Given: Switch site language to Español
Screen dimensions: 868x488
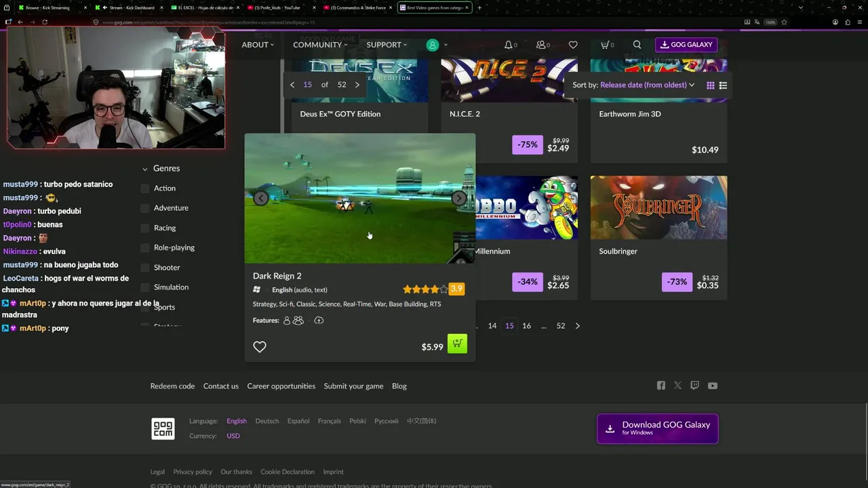Looking at the screenshot, I should pos(298,421).
